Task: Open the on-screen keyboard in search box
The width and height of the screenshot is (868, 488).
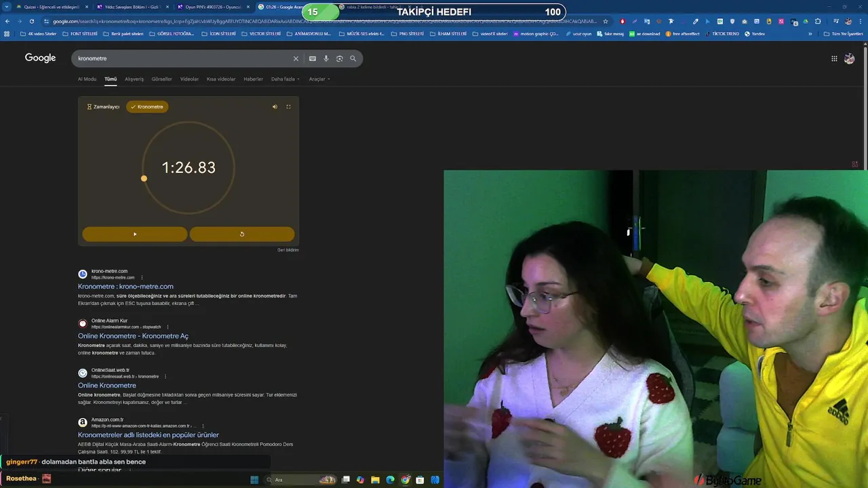Action: pyautogui.click(x=313, y=58)
